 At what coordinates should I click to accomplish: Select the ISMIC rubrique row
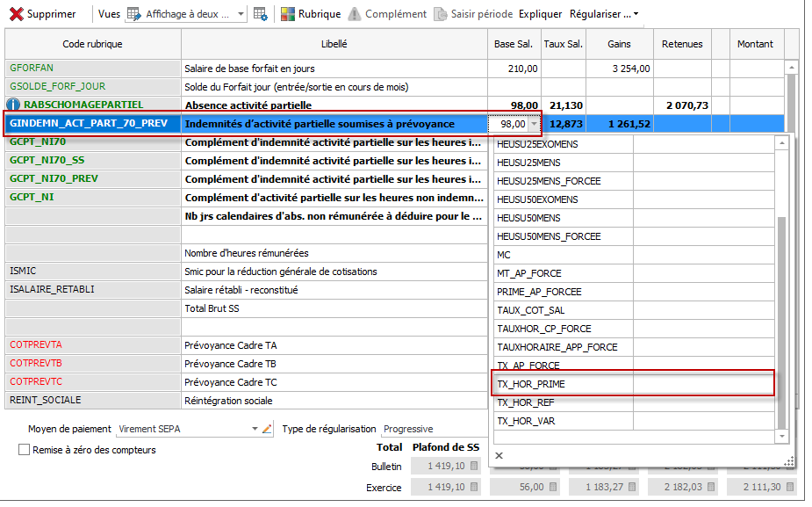(x=246, y=272)
